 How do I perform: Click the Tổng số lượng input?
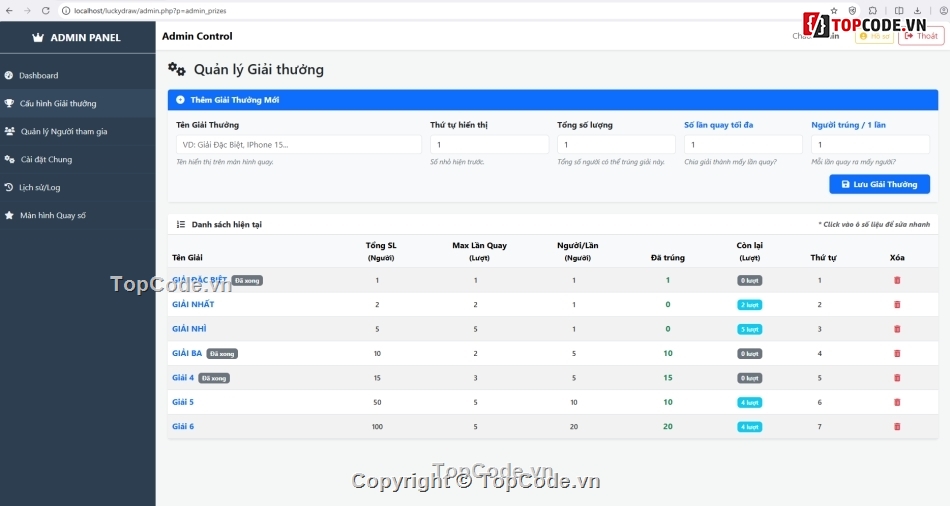[616, 145]
